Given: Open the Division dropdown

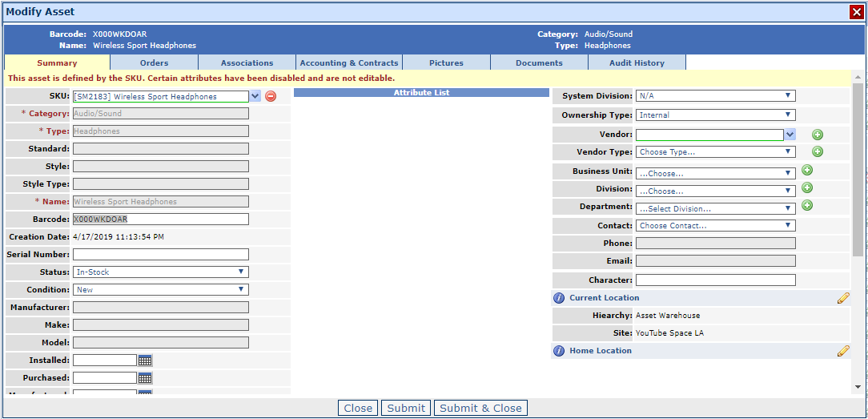Looking at the screenshot, I should click(715, 191).
